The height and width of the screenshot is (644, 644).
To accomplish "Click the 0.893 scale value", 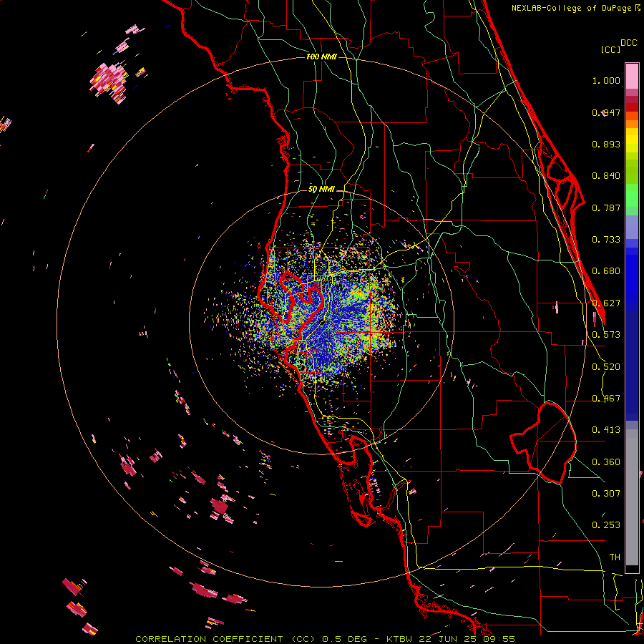I will point(606,144).
